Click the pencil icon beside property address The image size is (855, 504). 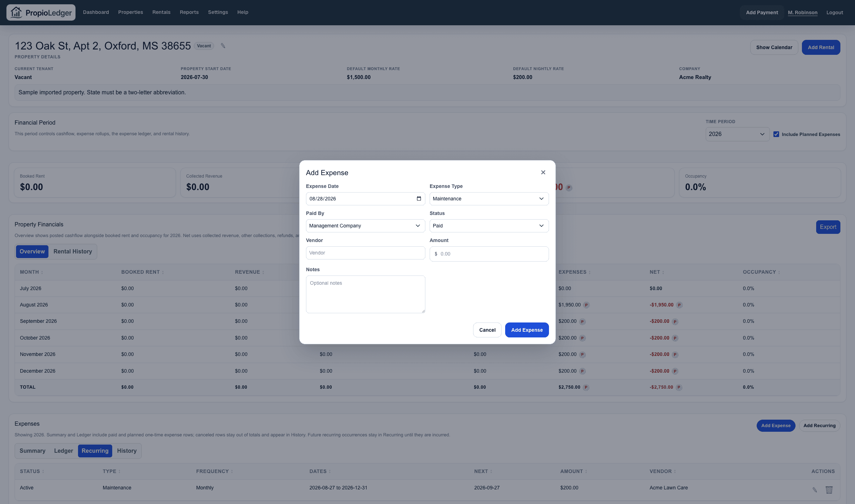click(223, 46)
